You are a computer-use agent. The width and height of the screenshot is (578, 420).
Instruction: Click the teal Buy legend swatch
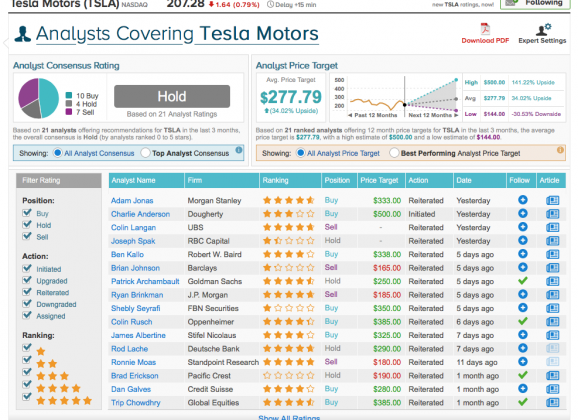click(69, 95)
